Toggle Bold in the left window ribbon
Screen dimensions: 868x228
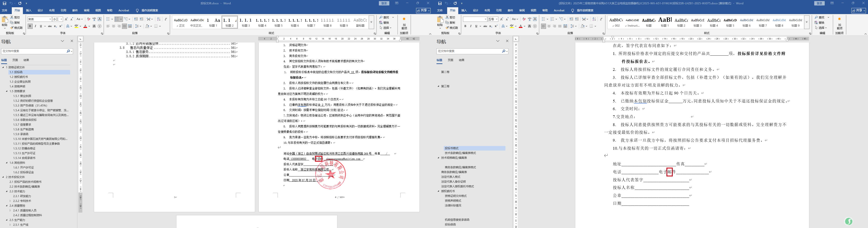pyautogui.click(x=30, y=26)
